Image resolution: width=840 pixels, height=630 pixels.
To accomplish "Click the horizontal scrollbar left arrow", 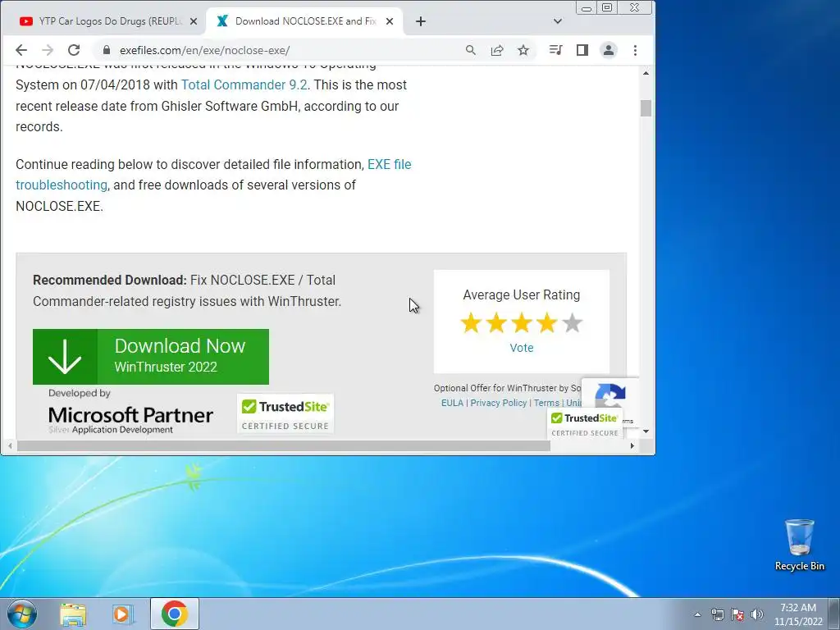I will pos(10,445).
